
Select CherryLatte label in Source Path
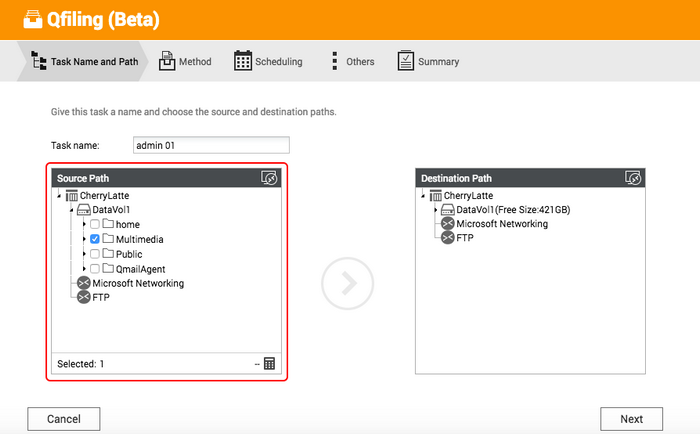click(x=104, y=196)
